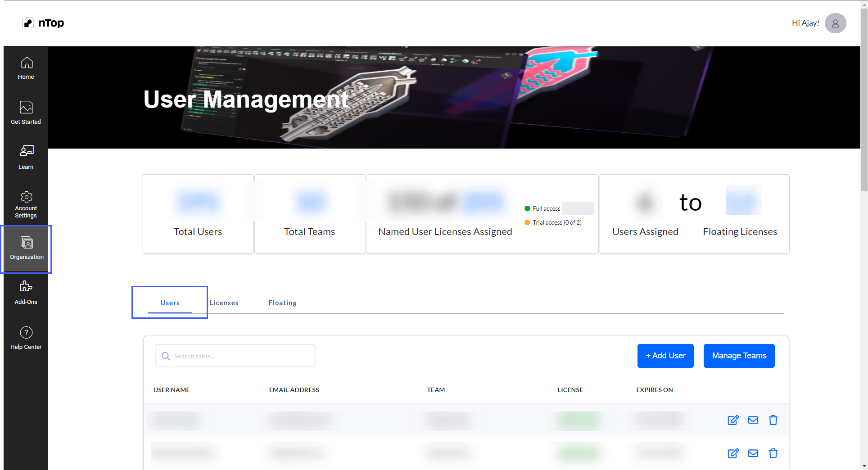The image size is (868, 470).
Task: Click the Floating Licenses label
Action: [740, 232]
